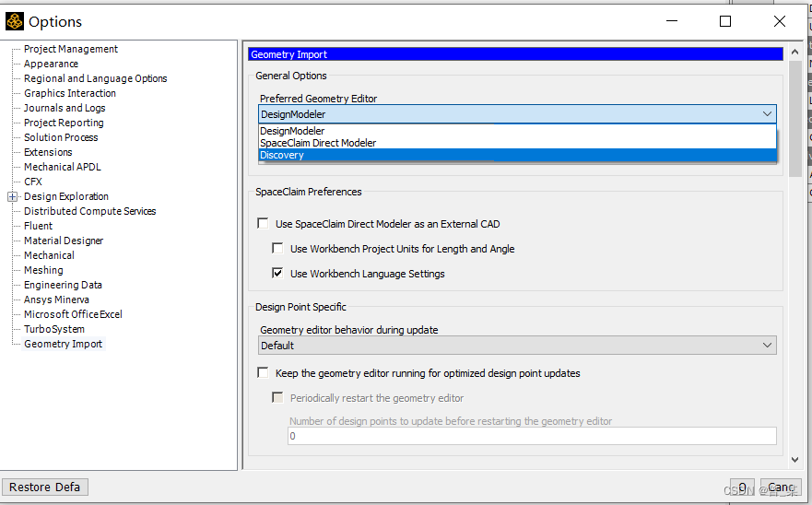
Task: Select Mechanical APDL in the tree
Action: tap(62, 167)
